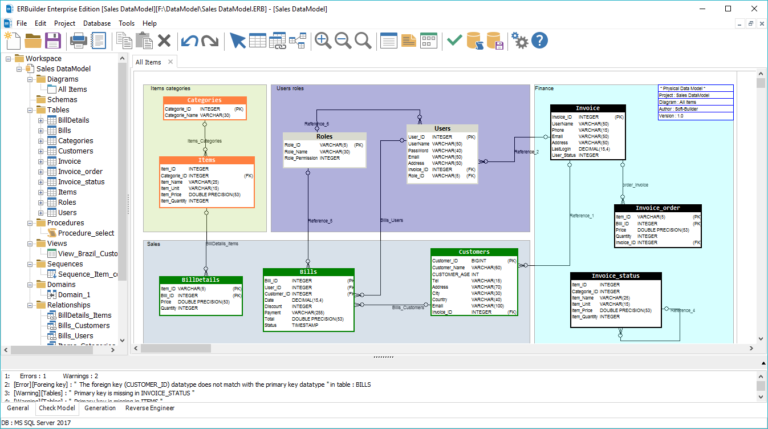768x429 pixels.
Task: Open the Database menu
Action: 97,22
